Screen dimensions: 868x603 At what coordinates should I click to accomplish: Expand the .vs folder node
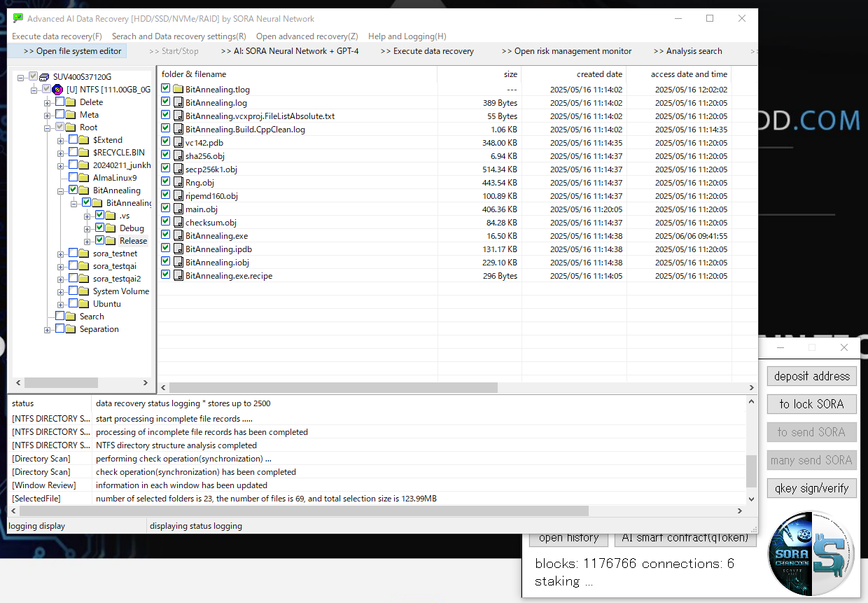[87, 216]
